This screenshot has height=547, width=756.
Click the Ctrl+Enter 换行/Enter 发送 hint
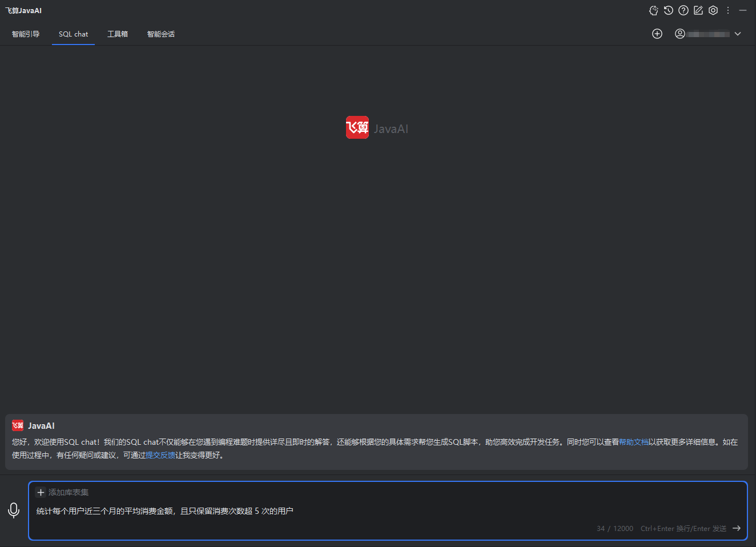click(683, 529)
